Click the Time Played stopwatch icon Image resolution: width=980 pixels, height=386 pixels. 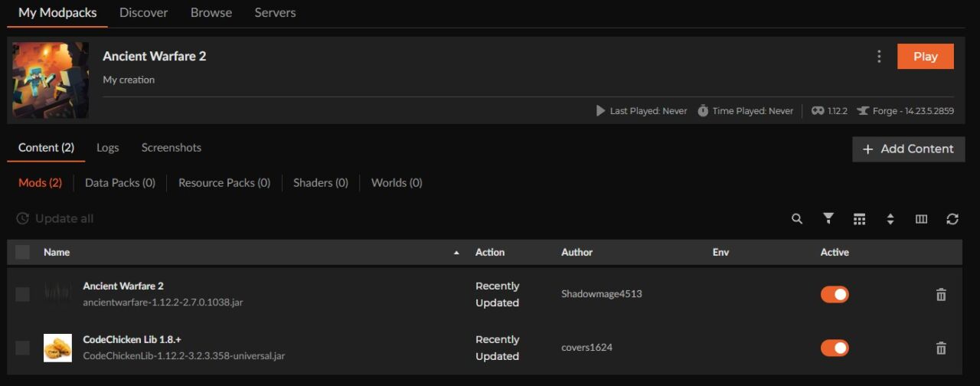[x=703, y=111]
